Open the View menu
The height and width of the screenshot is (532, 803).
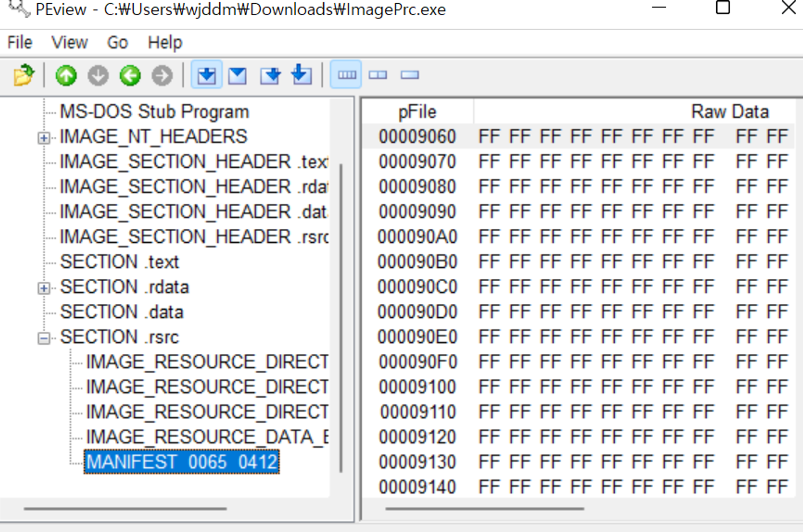69,43
